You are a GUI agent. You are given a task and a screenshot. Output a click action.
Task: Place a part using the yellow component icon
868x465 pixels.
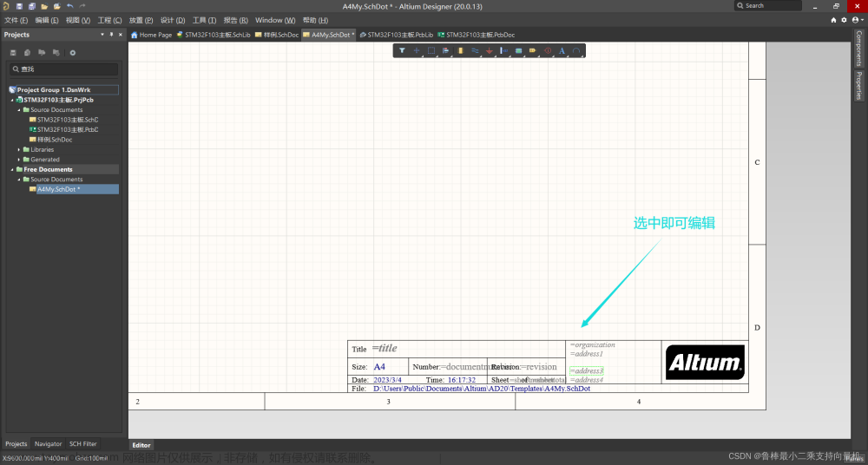click(x=460, y=50)
